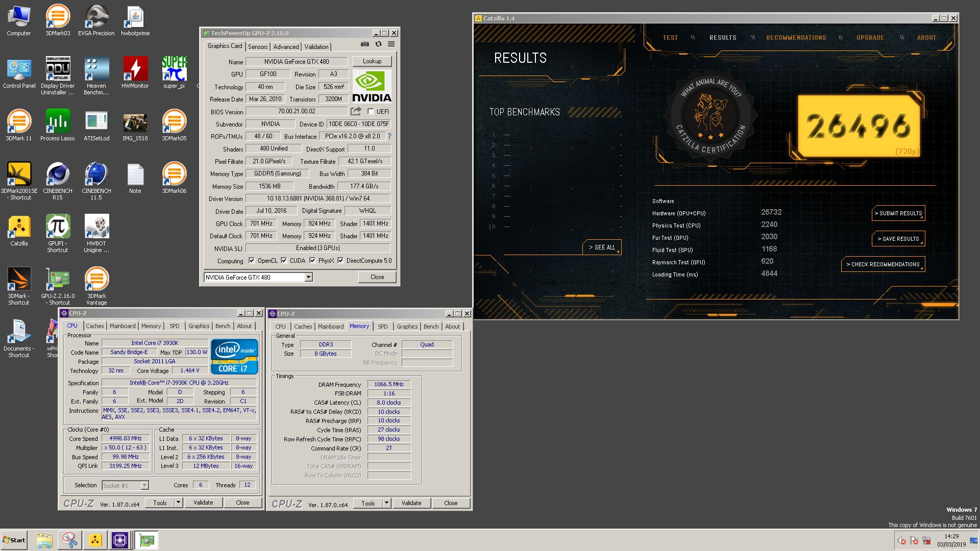The width and height of the screenshot is (980, 551).
Task: Click the Windows Start button
Action: (14, 540)
